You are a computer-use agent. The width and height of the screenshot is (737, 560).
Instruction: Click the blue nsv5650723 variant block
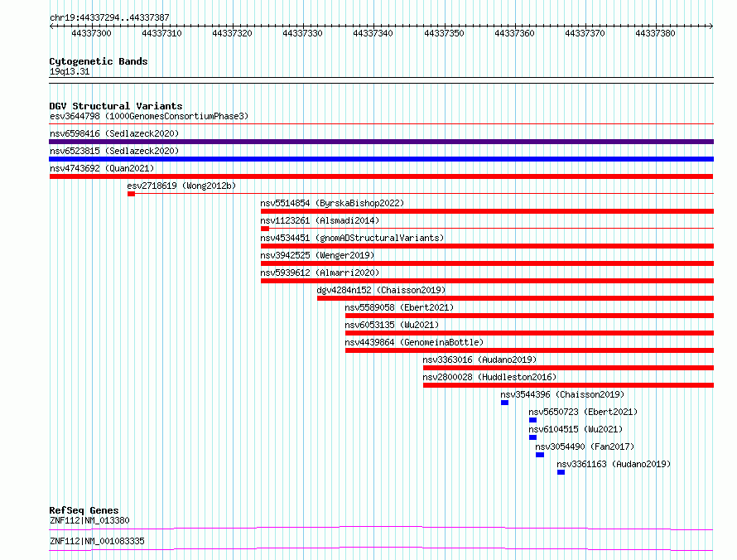(x=532, y=420)
